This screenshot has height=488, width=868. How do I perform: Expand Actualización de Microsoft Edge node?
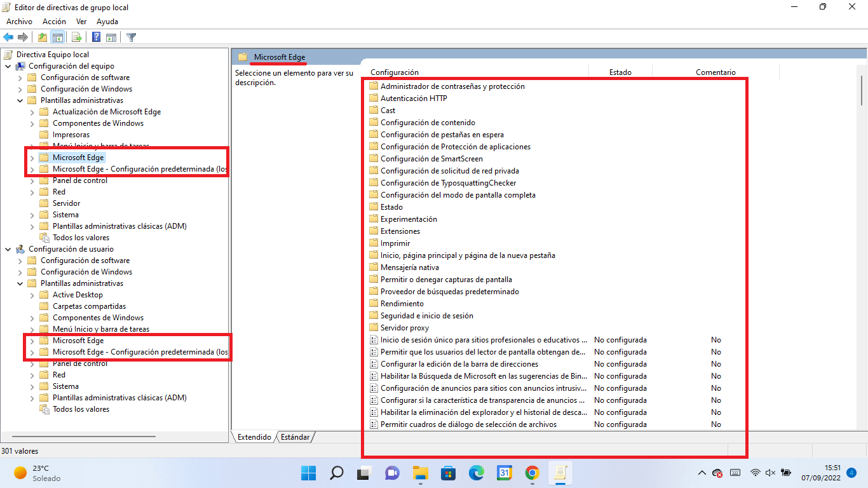[x=32, y=112]
